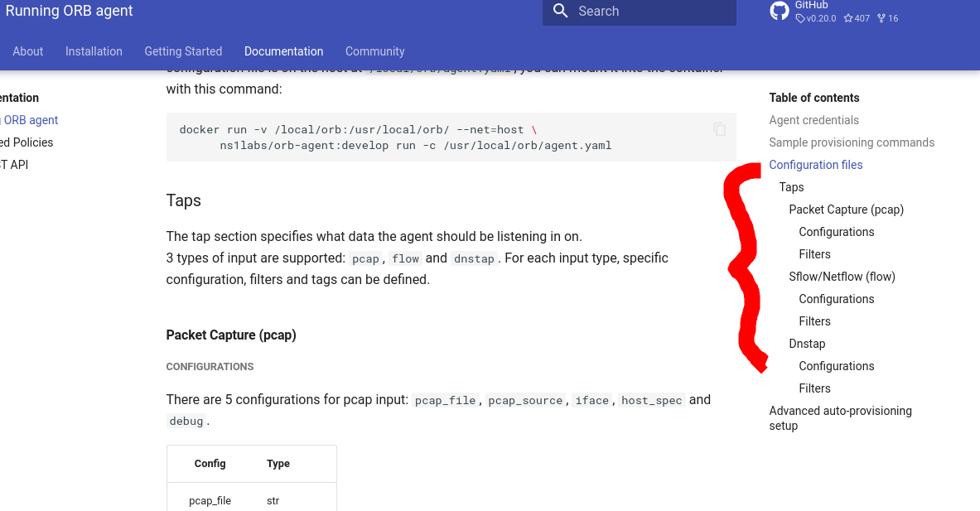Click the pcap inline code in Taps paragraph

click(365, 258)
